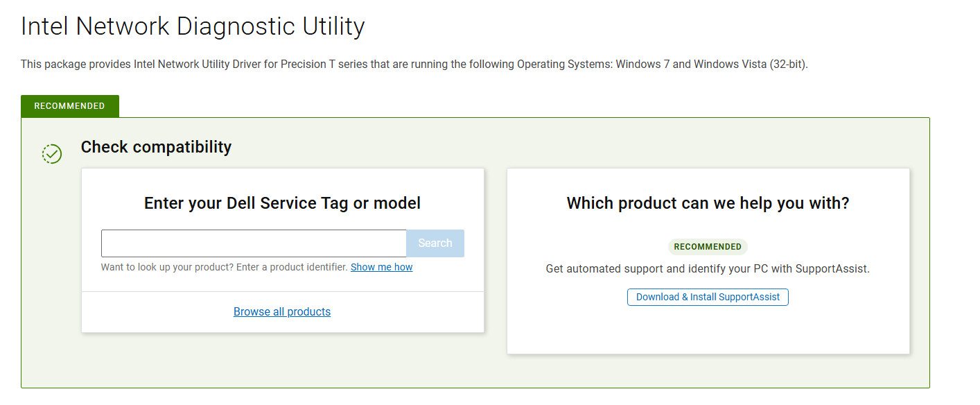Click the green RECOMMENDED tab label
Image resolution: width=980 pixels, height=405 pixels.
click(x=69, y=106)
